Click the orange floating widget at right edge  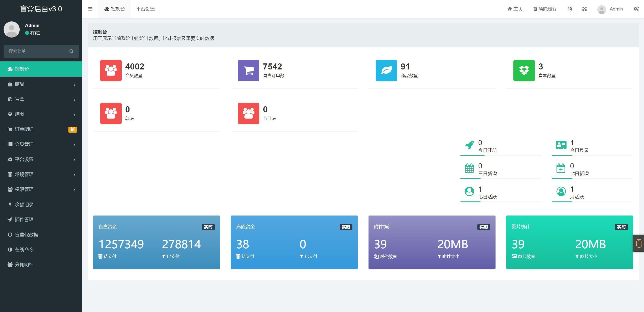[639, 243]
